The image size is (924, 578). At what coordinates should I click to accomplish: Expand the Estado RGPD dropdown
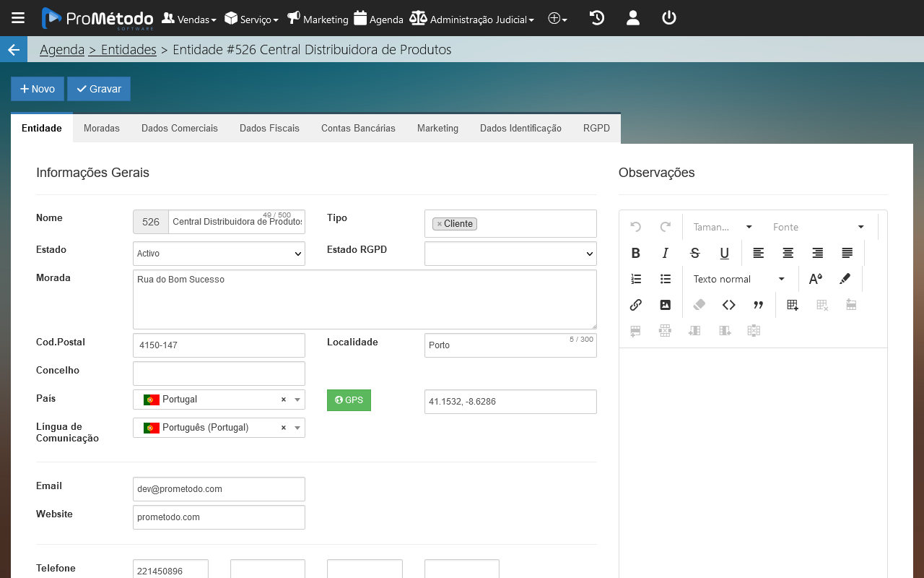tap(510, 254)
